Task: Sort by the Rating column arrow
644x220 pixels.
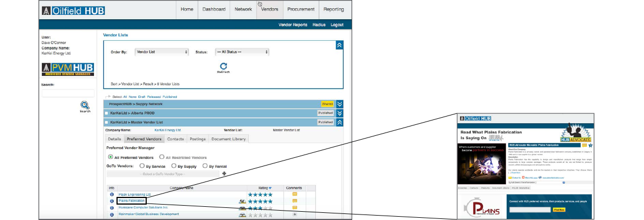Action: pyautogui.click(x=270, y=188)
